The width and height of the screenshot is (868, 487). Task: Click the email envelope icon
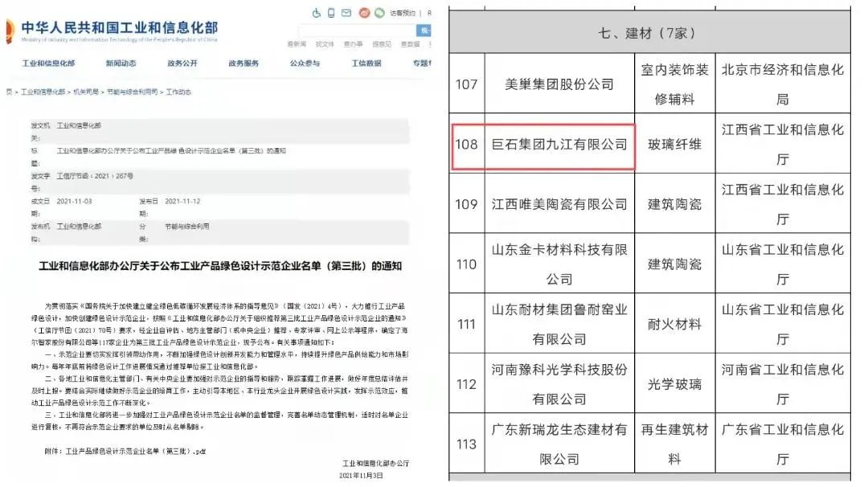click(x=346, y=13)
